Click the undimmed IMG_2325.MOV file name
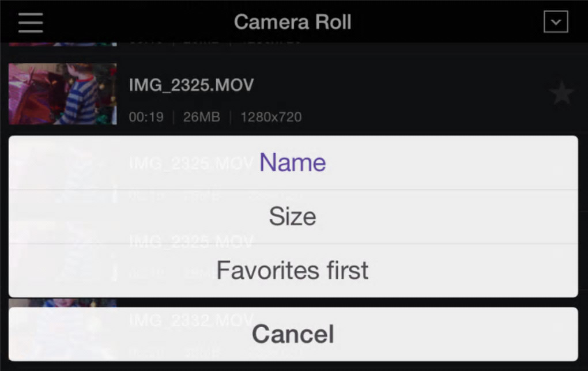This screenshot has width=588, height=371. pyautogui.click(x=191, y=85)
